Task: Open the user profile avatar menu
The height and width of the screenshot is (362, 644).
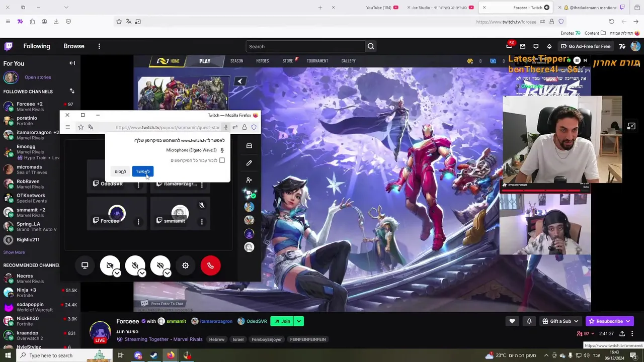Action: [x=635, y=46]
